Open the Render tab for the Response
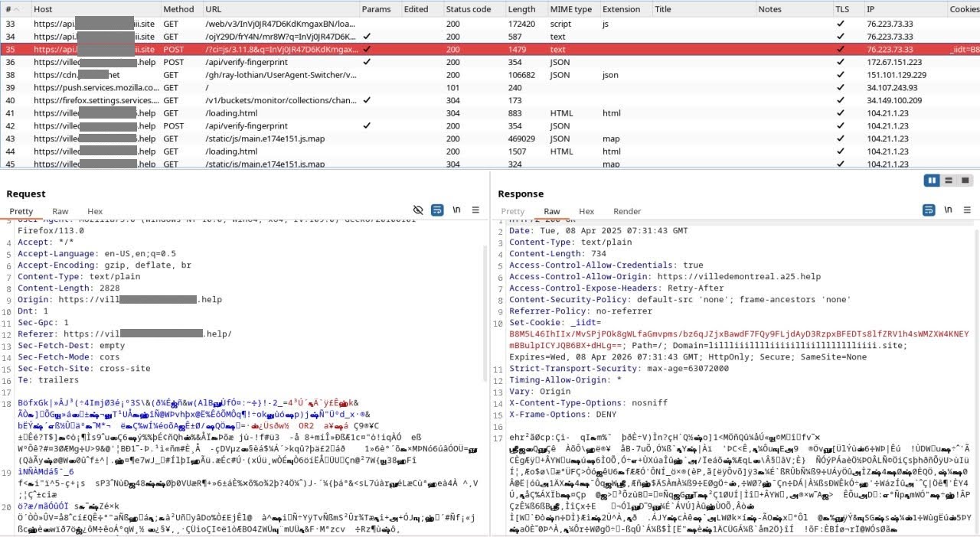Screen dimensions: 980x537 tap(626, 210)
